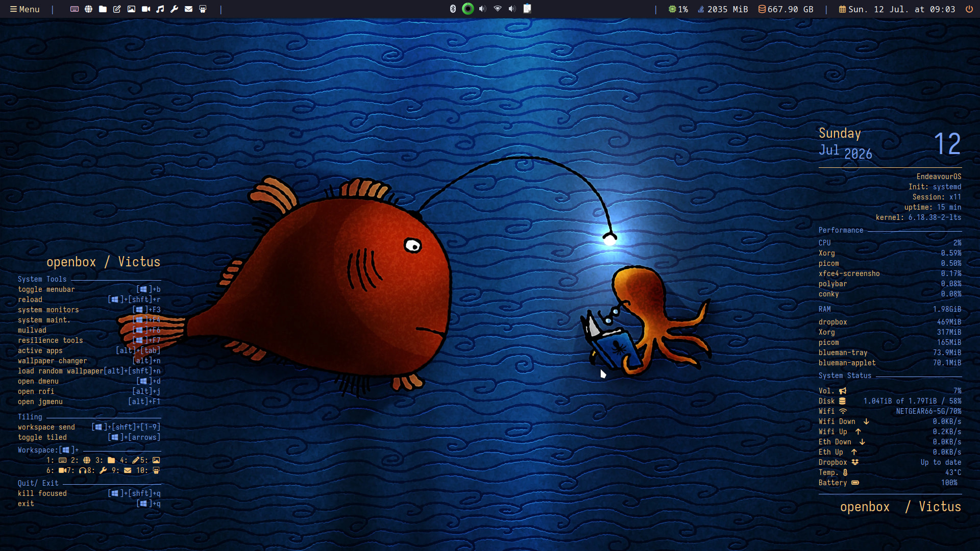Switch to the video camera workspace in top bar
The width and height of the screenshot is (980, 551).
click(146, 9)
